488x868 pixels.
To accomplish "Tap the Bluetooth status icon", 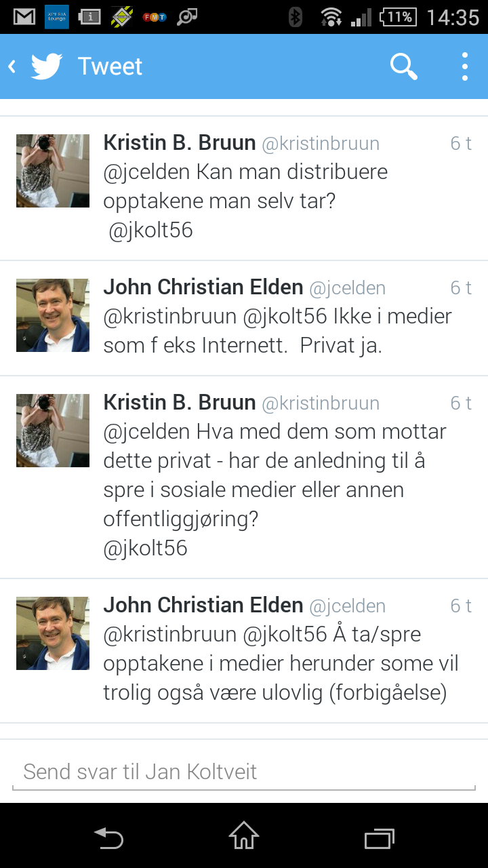I will point(295,17).
